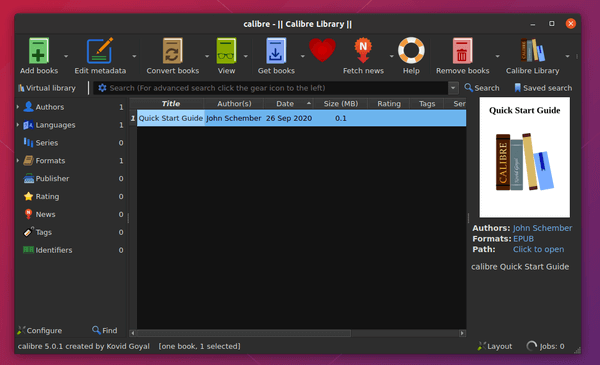
Task: Click the scrollbar right arrow
Action: point(462,333)
